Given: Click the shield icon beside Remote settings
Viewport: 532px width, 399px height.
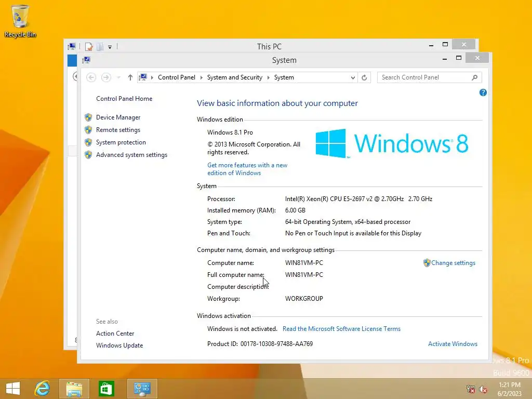Looking at the screenshot, I should [x=88, y=130].
